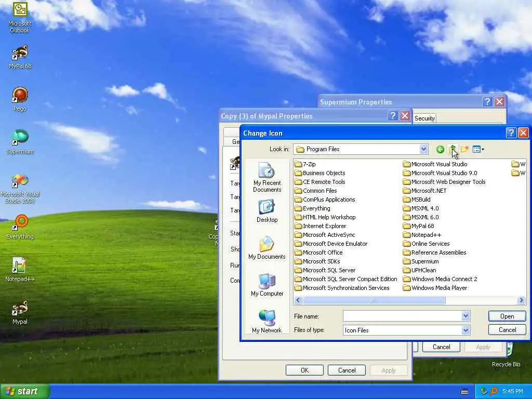Screen dimensions: 532x399
Task: Open My Documents in places bar
Action: (267, 248)
